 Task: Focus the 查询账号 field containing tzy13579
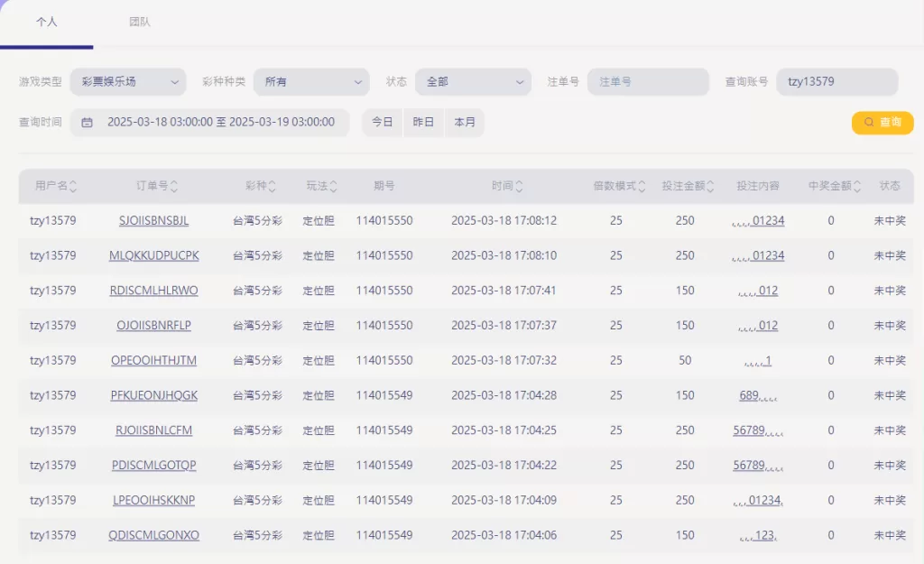pyautogui.click(x=836, y=82)
